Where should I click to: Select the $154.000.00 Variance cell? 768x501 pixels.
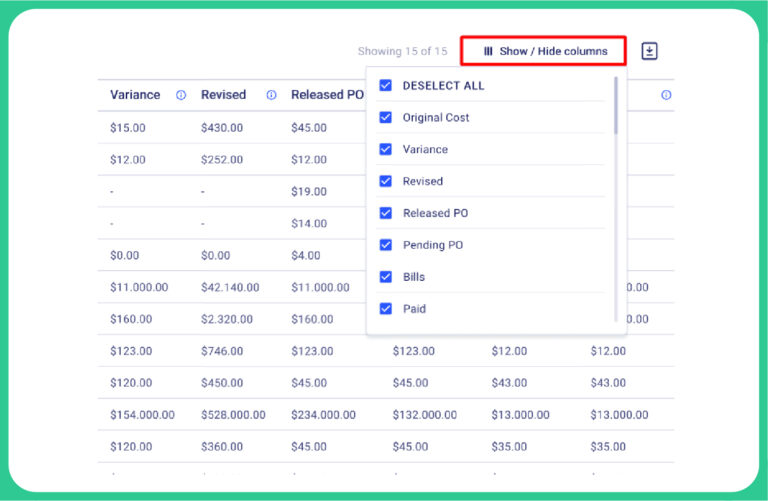click(x=142, y=415)
